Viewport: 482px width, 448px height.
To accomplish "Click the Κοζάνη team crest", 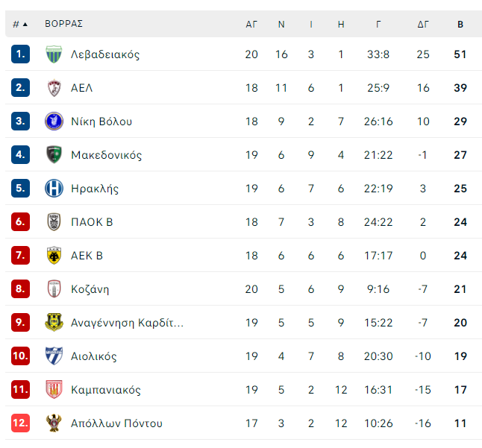I will [54, 289].
